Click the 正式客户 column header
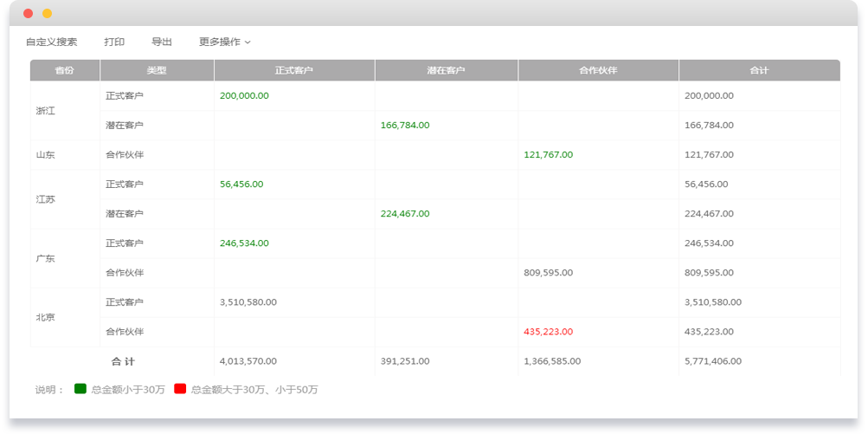This screenshot has width=868, height=434. coord(294,70)
